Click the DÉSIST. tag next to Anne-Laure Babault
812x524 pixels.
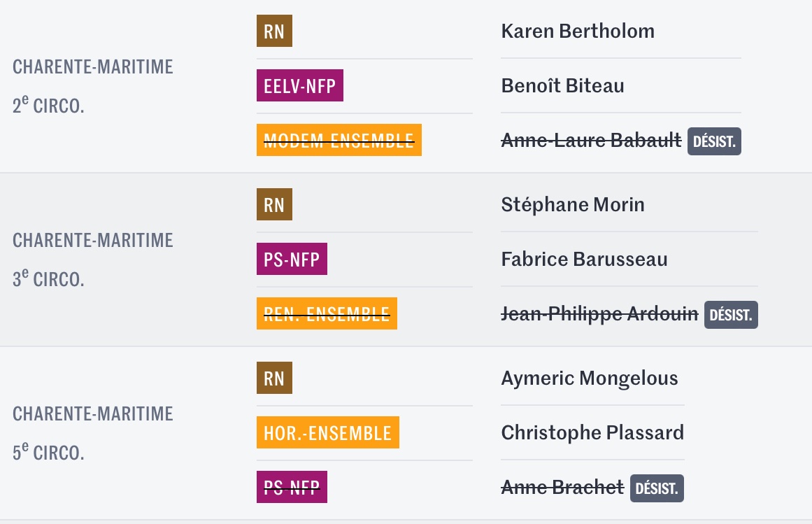(x=714, y=141)
